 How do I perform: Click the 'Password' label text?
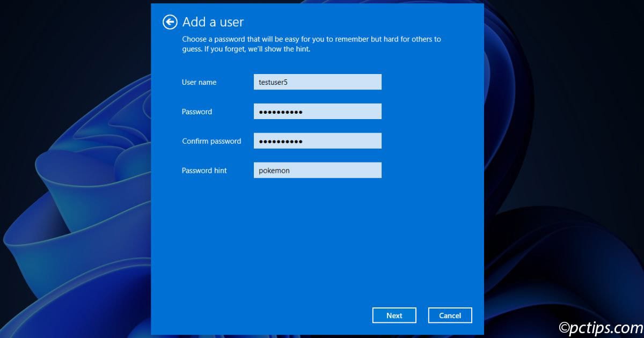(x=197, y=112)
